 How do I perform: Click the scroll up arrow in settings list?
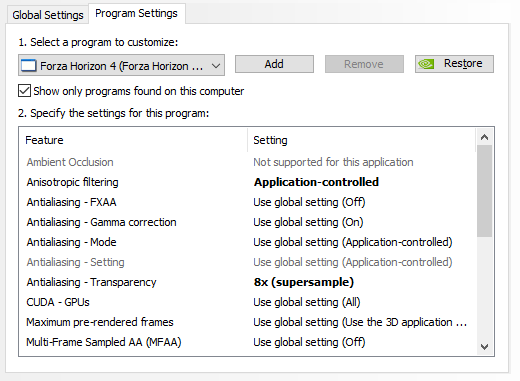tap(484, 137)
